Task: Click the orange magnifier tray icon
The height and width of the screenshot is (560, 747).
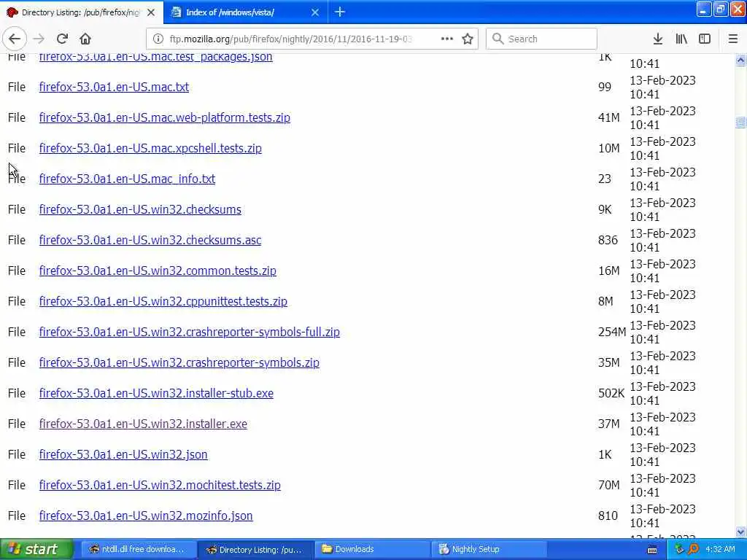Action: (x=694, y=549)
